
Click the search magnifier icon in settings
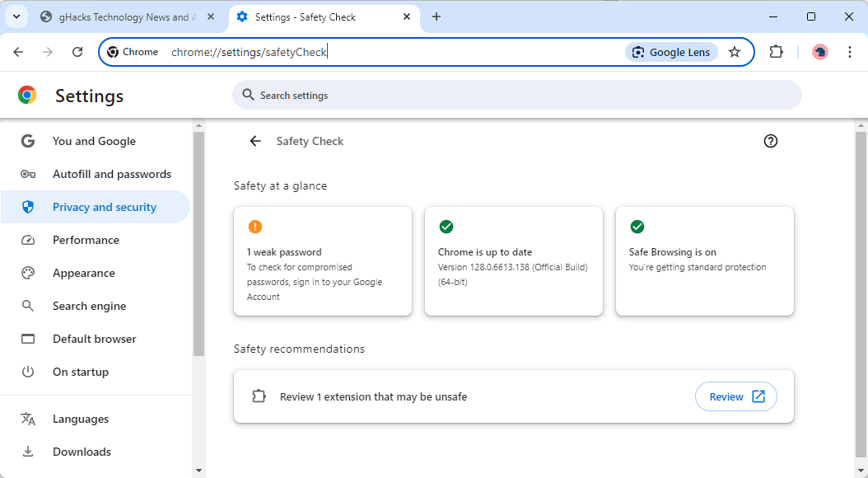(x=249, y=96)
